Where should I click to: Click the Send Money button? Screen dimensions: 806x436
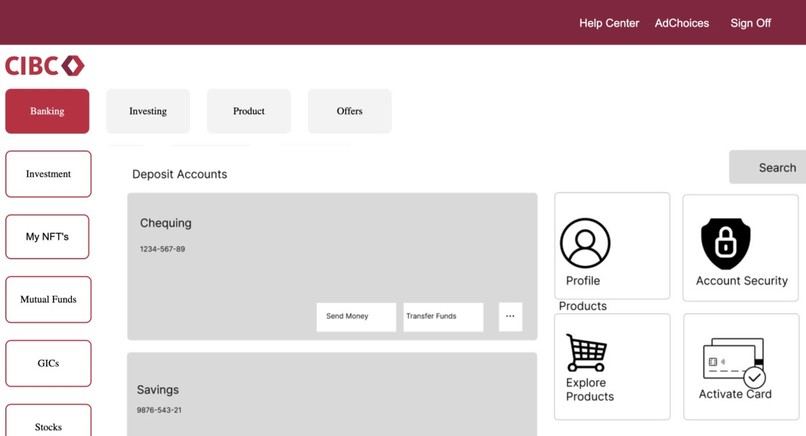pos(356,317)
